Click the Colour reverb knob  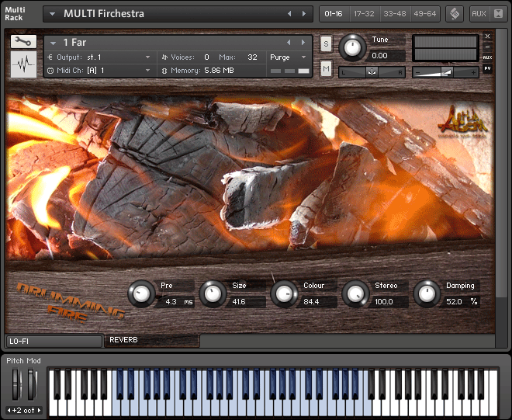[285, 293]
